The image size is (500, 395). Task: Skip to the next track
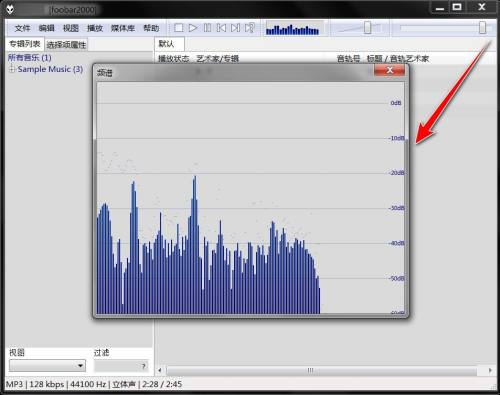(235, 28)
